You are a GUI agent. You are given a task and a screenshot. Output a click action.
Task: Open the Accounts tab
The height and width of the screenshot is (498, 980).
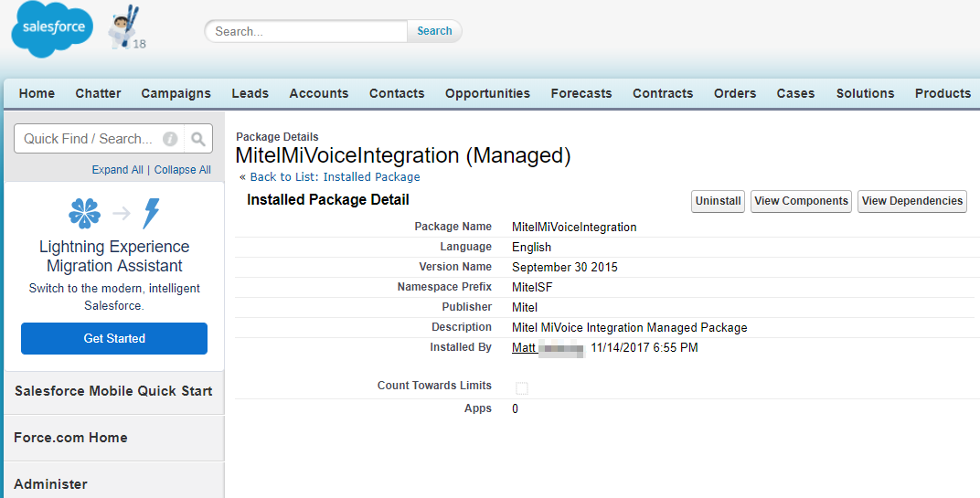pyautogui.click(x=319, y=93)
